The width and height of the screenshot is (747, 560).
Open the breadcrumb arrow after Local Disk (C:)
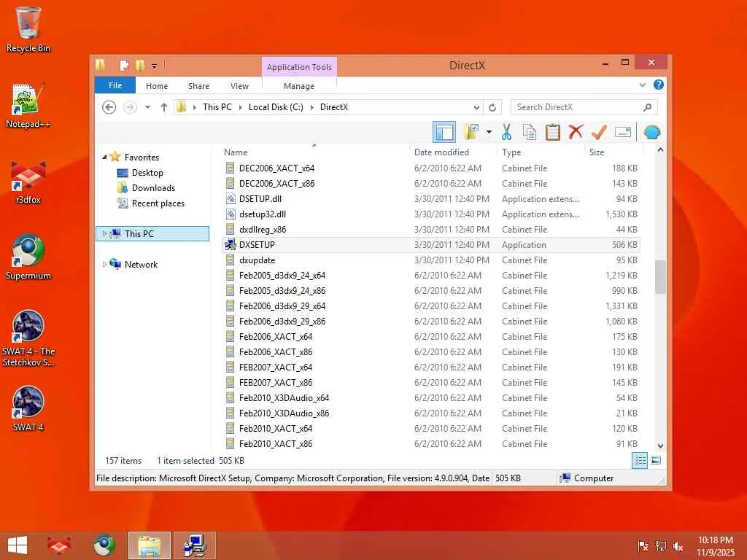[312, 108]
